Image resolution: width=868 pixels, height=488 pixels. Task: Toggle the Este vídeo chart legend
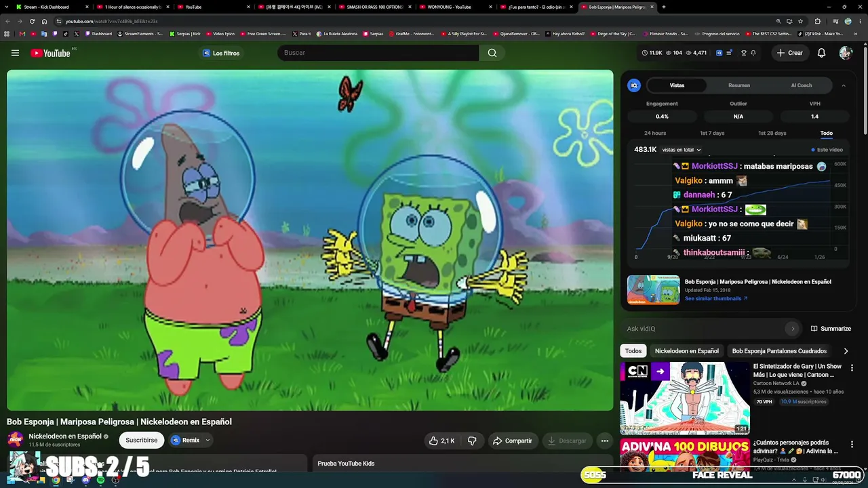tap(827, 150)
